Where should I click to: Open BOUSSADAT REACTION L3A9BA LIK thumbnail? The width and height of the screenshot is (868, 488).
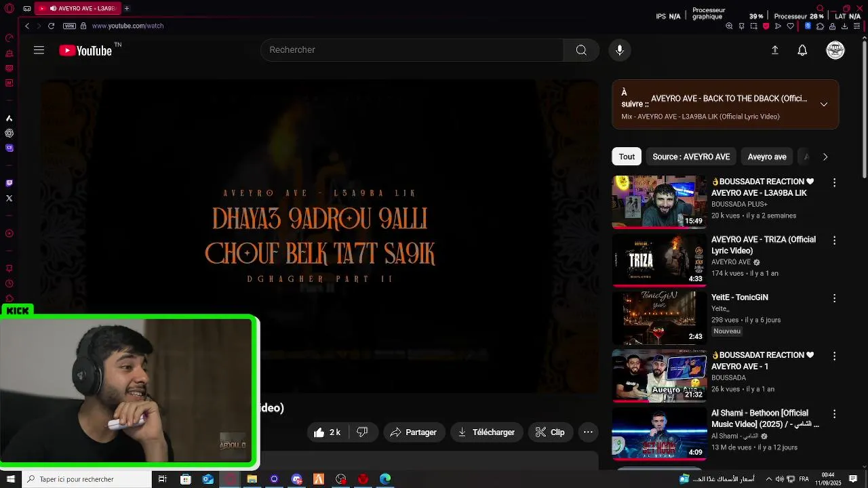pyautogui.click(x=659, y=202)
